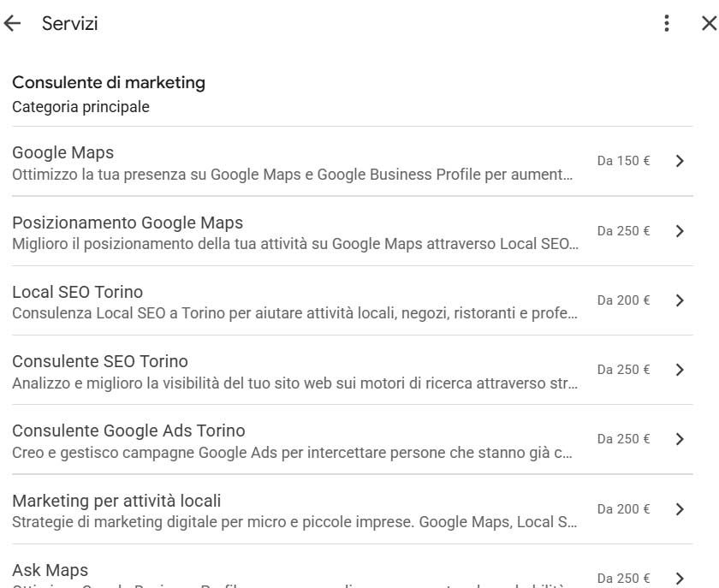Click the Da 250 € price of Ask Maps
Screen dimensions: 719x588
[624, 579]
